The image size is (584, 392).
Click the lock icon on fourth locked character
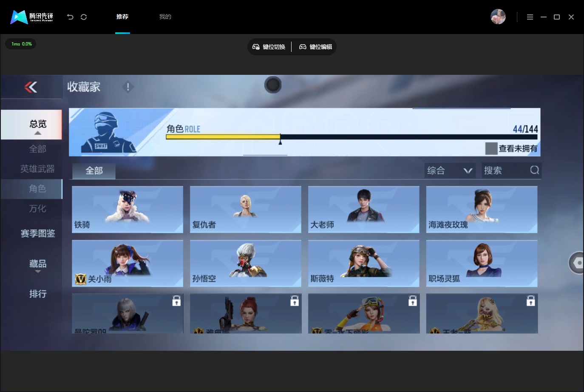tap(530, 301)
